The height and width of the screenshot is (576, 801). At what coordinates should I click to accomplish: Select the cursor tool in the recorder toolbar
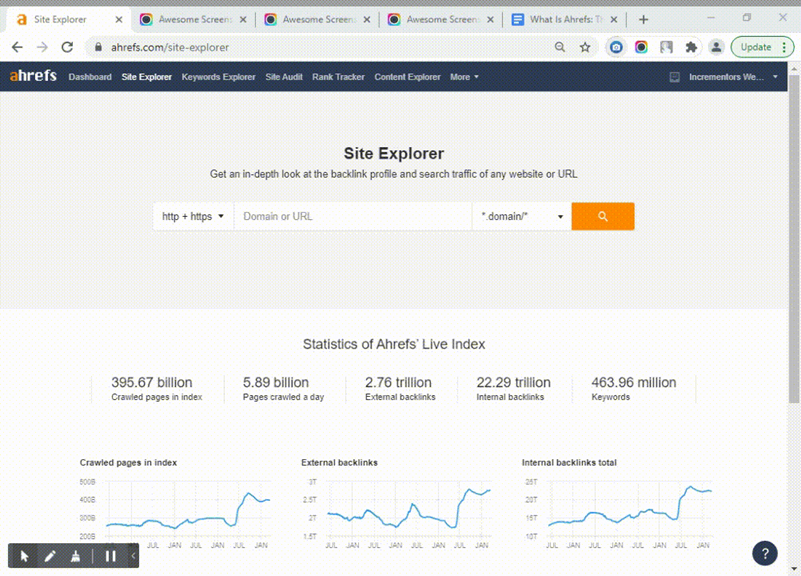click(x=23, y=556)
